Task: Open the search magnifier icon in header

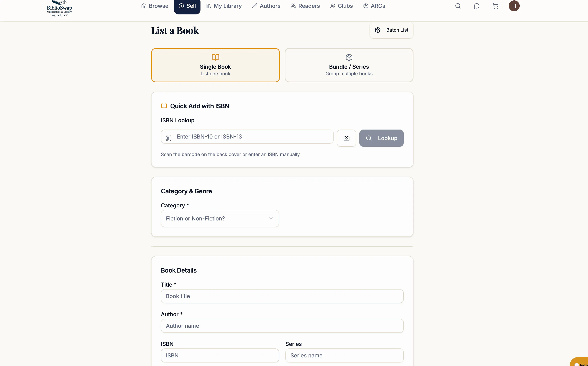Action: pos(458,6)
